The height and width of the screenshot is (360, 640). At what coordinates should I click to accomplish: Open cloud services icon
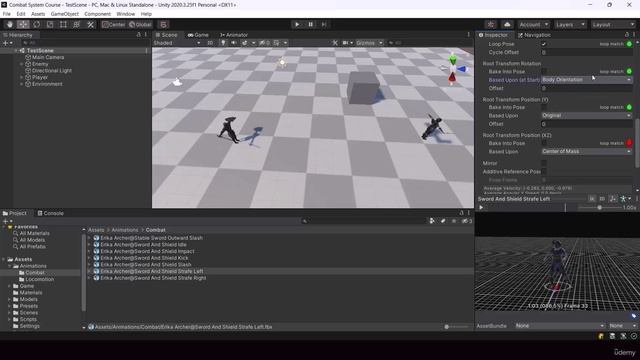[x=507, y=24]
